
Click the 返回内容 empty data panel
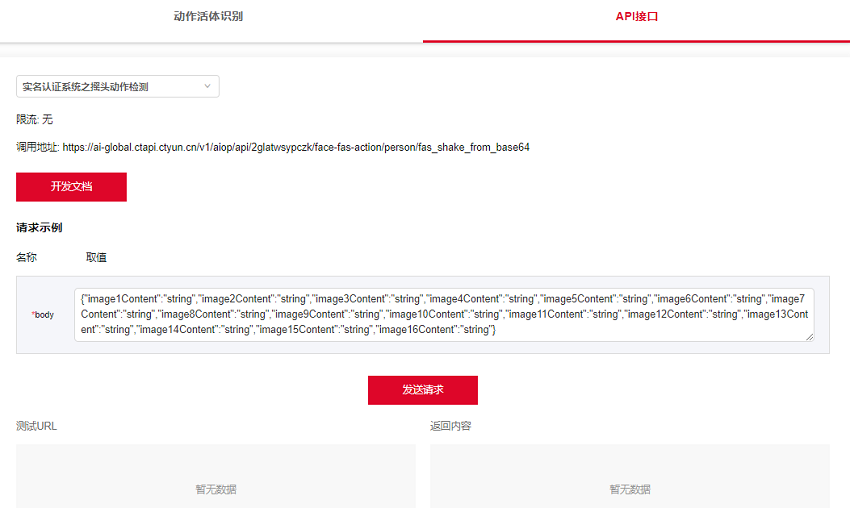click(630, 476)
